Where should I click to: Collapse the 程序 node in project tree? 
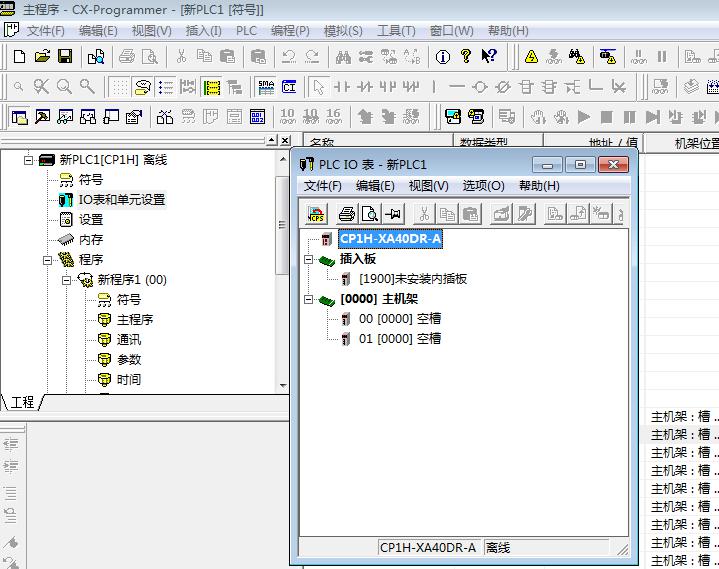tap(47, 260)
